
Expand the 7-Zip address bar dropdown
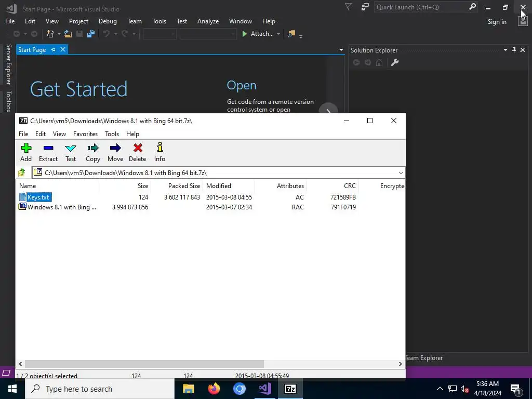pyautogui.click(x=401, y=172)
